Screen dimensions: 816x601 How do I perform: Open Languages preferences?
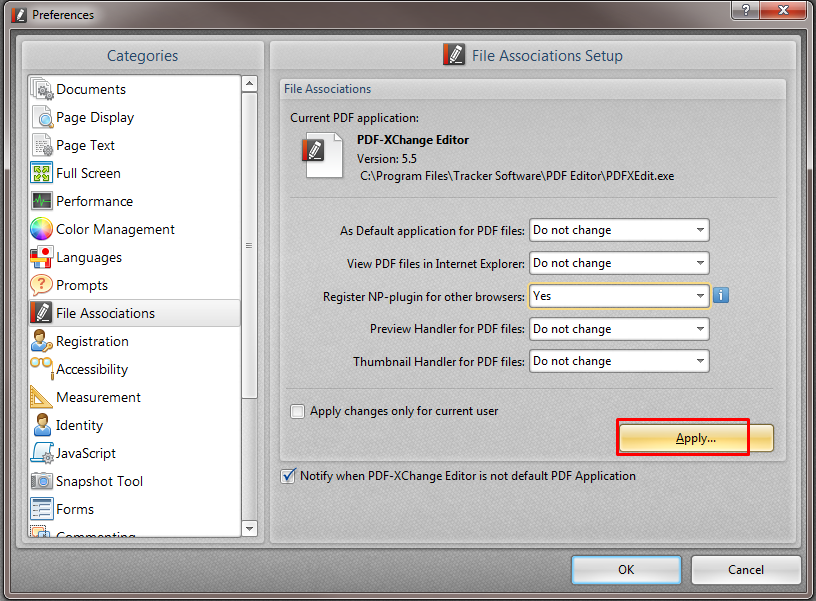click(134, 257)
